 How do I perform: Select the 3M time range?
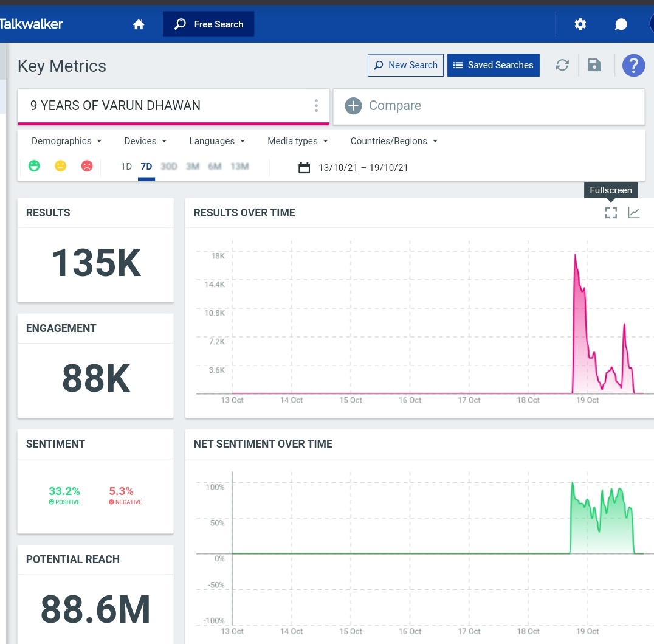[x=193, y=167]
